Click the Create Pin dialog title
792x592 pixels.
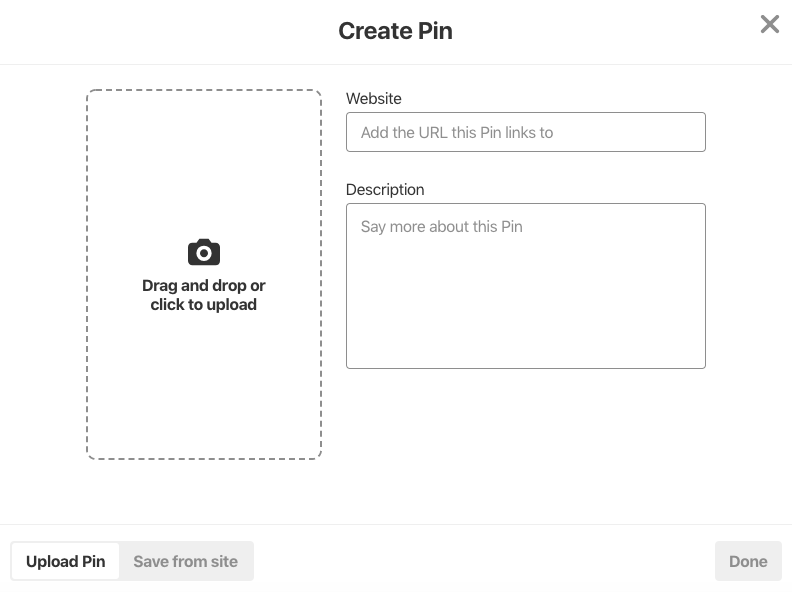[395, 31]
